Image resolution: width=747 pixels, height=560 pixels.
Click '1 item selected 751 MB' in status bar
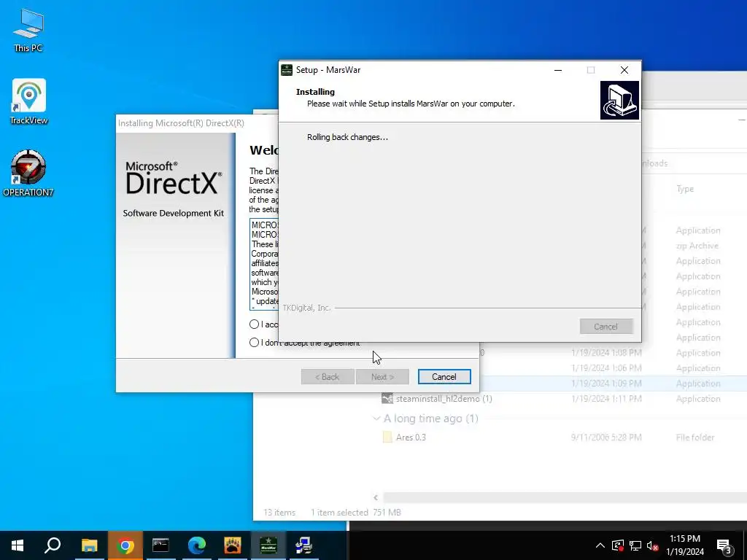pos(356,513)
